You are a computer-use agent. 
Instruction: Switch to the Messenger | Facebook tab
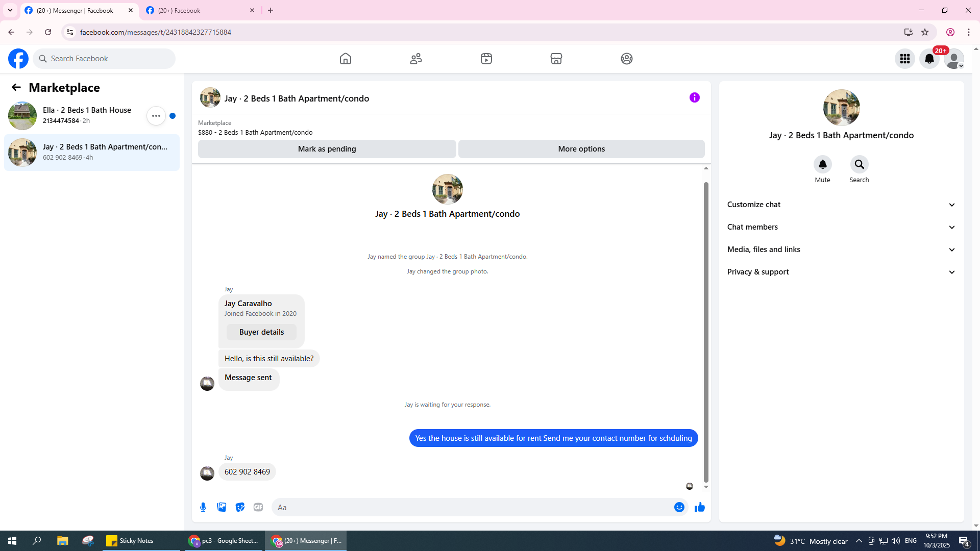[79, 11]
